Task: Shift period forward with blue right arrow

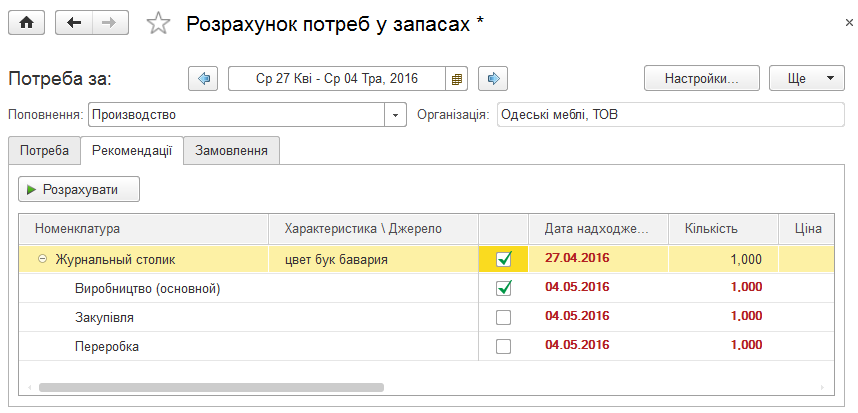Action: pyautogui.click(x=493, y=79)
